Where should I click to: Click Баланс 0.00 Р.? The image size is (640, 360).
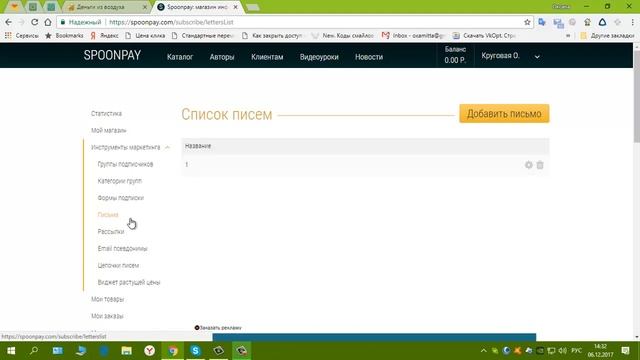(x=455, y=55)
